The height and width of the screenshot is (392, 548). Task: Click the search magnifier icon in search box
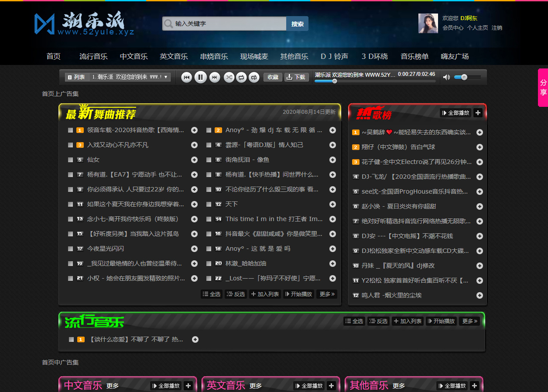click(168, 24)
